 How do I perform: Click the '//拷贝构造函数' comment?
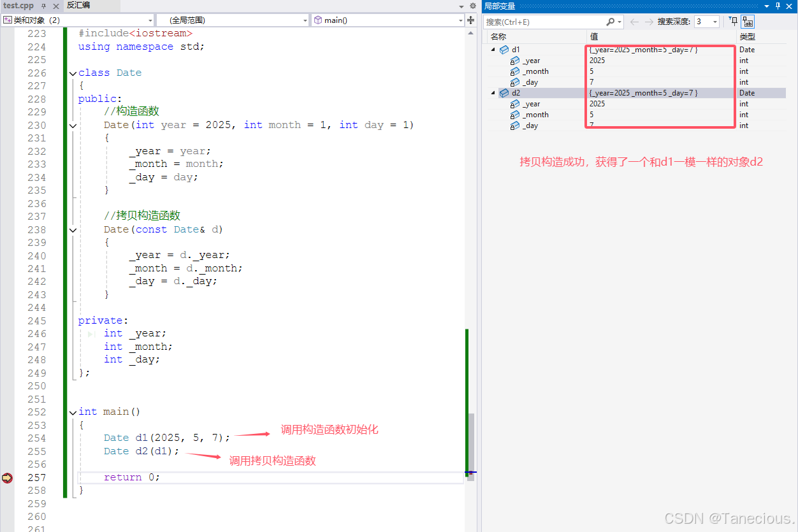[142, 216]
